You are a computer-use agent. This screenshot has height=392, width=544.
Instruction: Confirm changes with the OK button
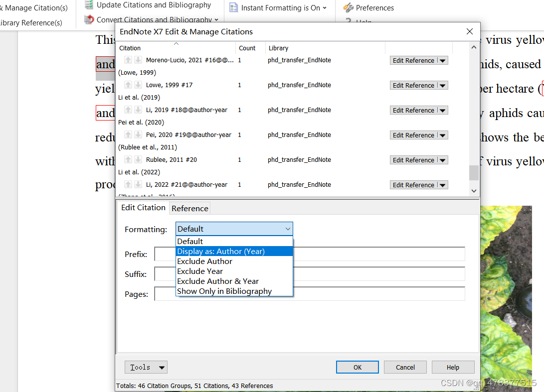(358, 367)
